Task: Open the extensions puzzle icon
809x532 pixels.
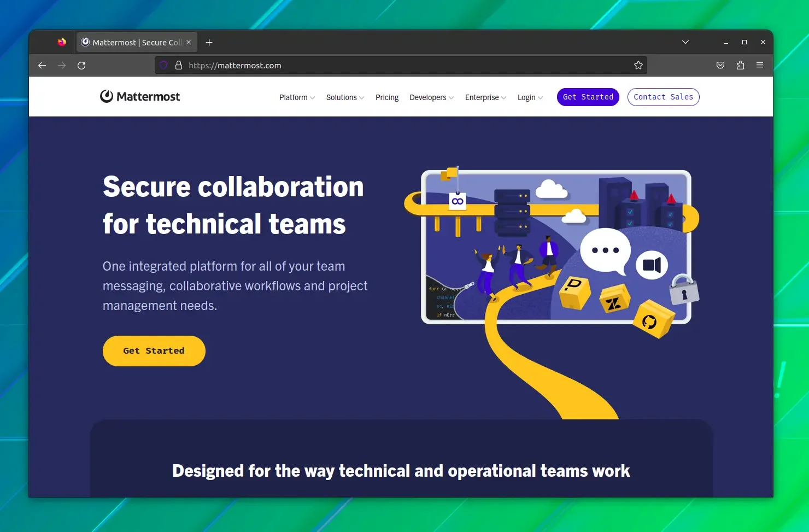Action: pyautogui.click(x=740, y=66)
